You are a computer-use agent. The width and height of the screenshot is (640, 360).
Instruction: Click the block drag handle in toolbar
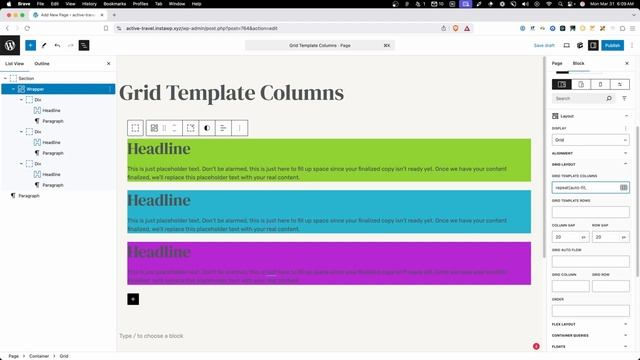click(x=164, y=128)
